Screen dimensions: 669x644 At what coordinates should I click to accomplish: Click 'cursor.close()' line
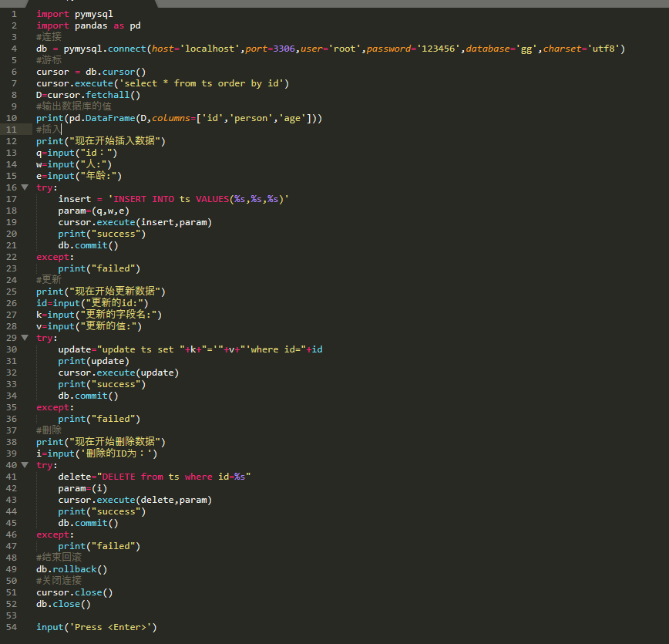[x=75, y=592]
